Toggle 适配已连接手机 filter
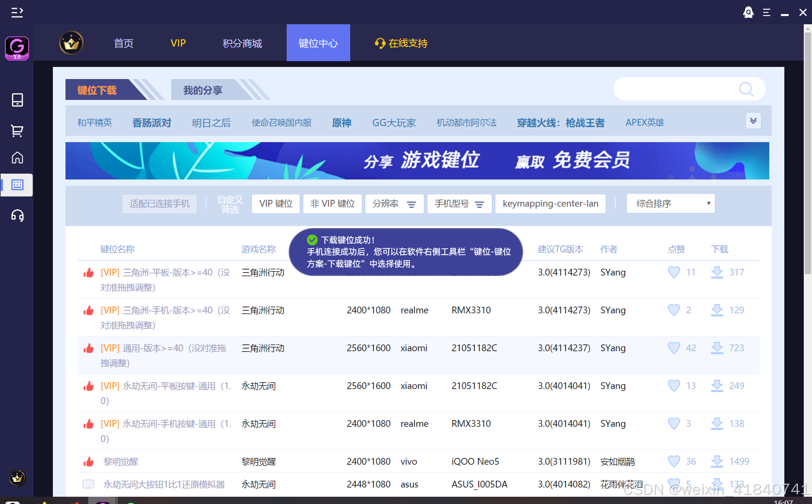The image size is (812, 504). pos(160,204)
